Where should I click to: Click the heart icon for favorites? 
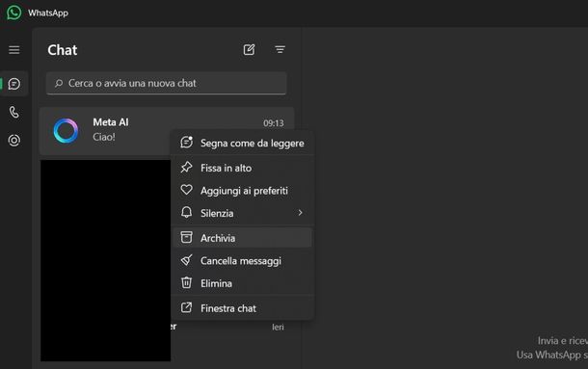[186, 190]
